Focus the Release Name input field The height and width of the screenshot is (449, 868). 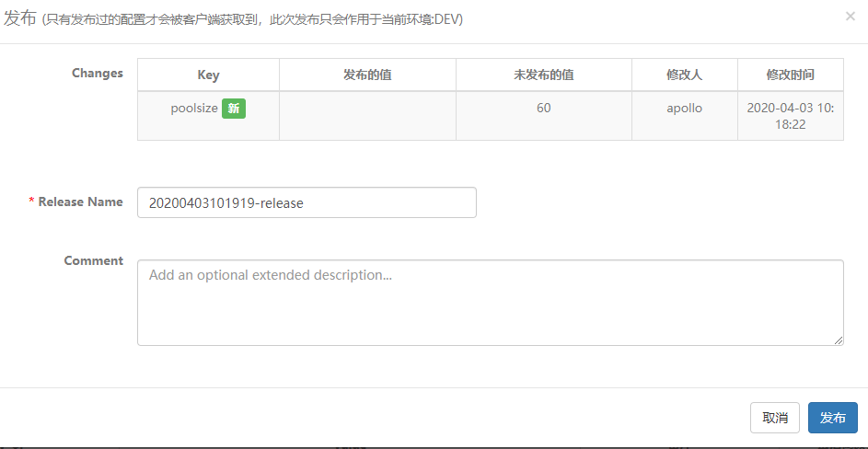(307, 202)
